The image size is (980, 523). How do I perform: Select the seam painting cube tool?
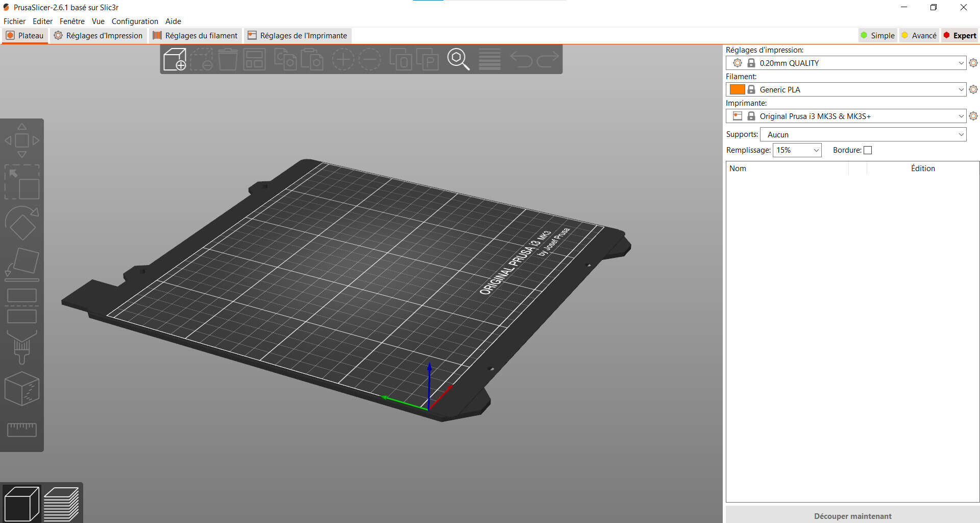tap(22, 389)
